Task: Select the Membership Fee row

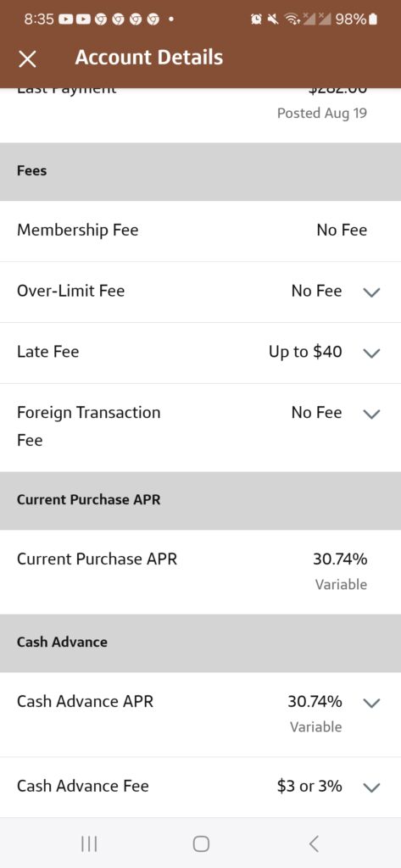Action: click(200, 231)
